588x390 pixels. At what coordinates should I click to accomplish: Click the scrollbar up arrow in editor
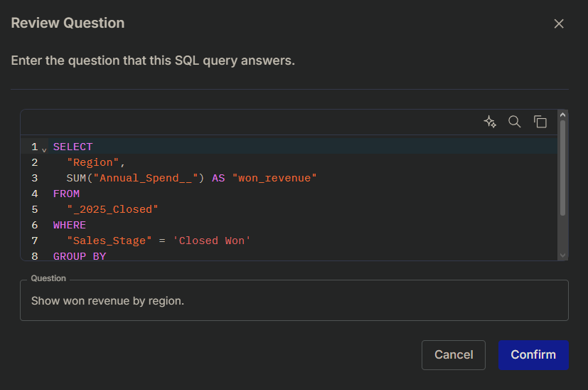562,115
